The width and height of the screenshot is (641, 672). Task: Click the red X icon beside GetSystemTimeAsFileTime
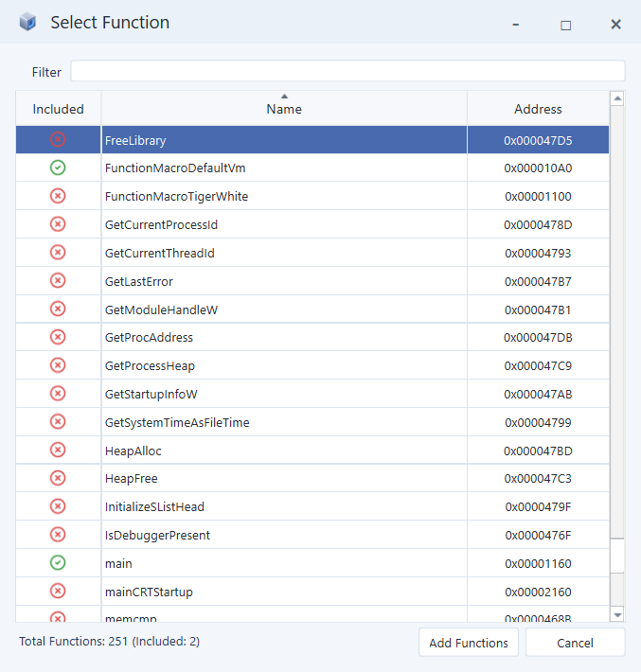pos(58,422)
